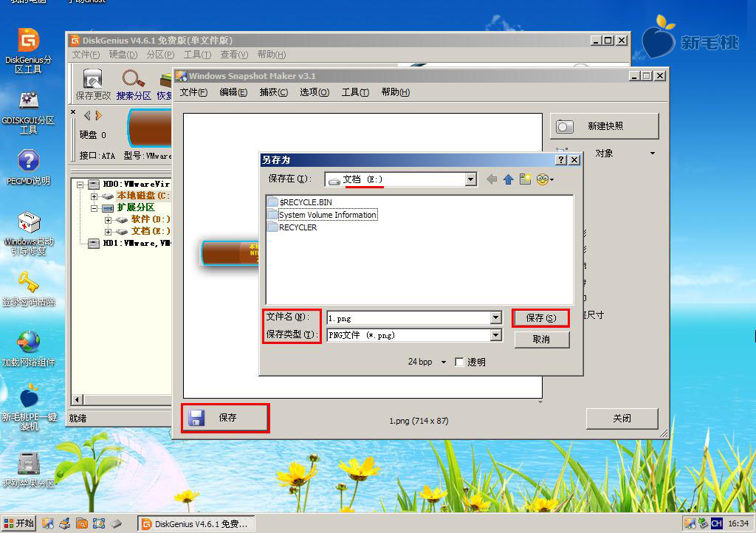Click the CH language indicator in tray
This screenshot has width=756, height=533.
click(x=716, y=523)
